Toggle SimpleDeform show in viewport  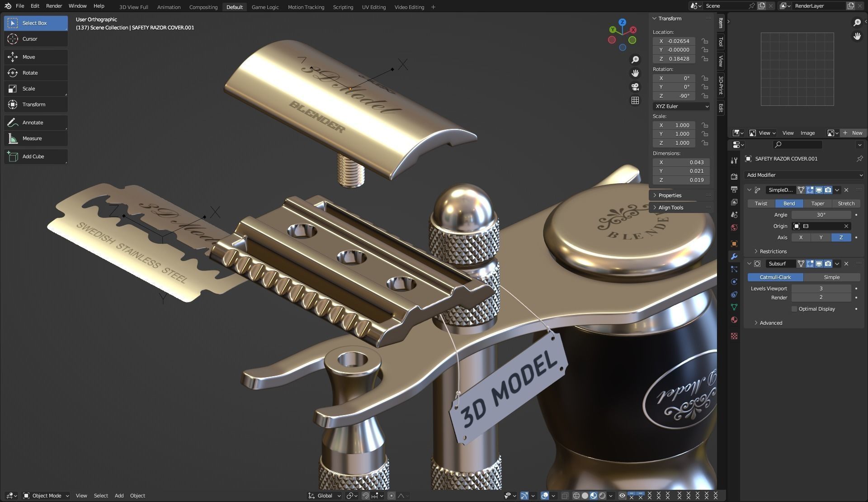click(x=819, y=190)
